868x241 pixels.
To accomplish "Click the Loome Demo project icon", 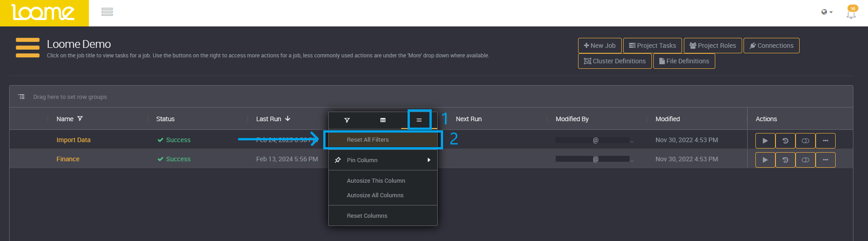I will tap(28, 48).
